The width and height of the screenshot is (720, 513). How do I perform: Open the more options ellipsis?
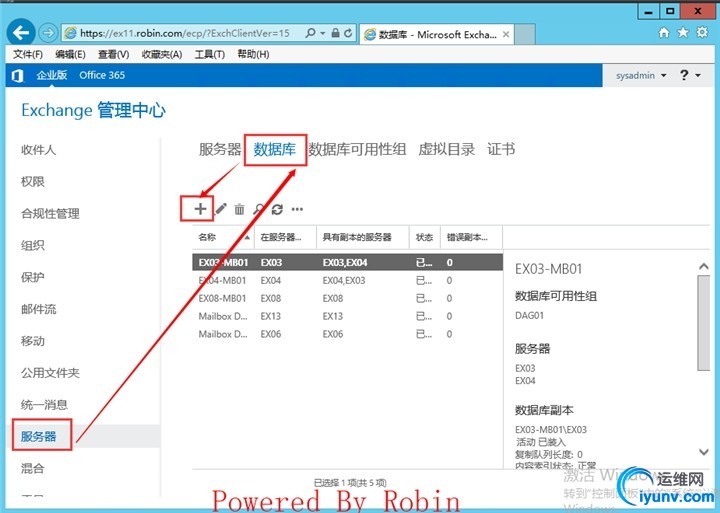[297, 209]
